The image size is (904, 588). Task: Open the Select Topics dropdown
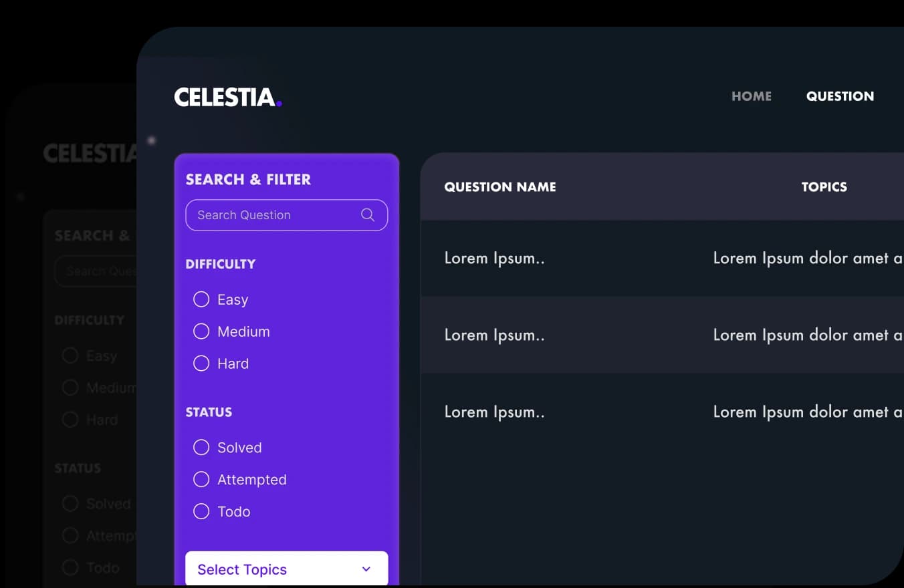[286, 569]
